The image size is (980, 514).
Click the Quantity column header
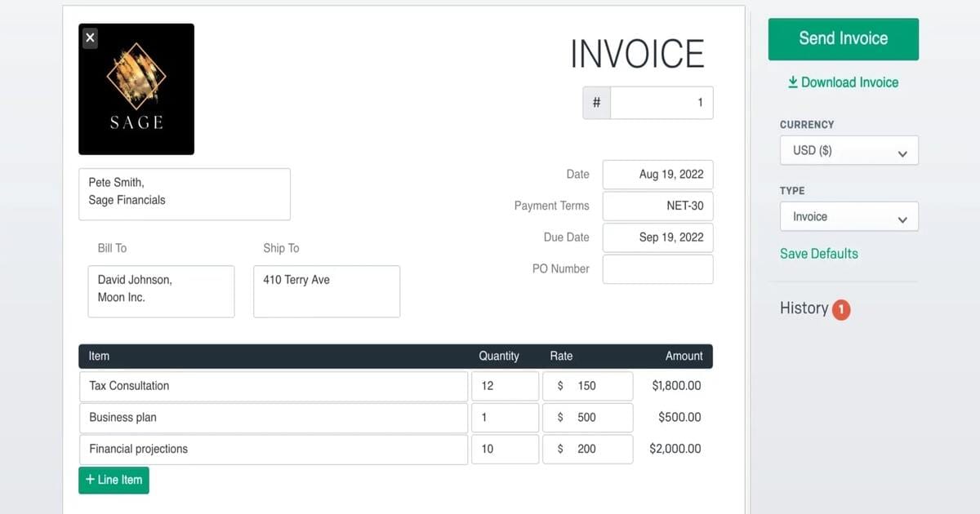pyautogui.click(x=499, y=357)
